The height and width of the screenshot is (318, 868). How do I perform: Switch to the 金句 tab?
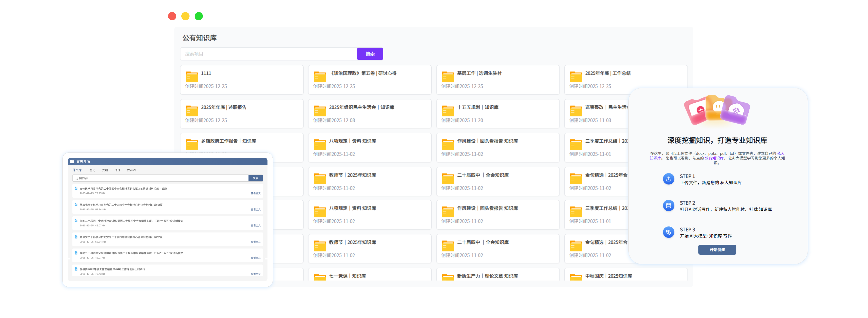[x=92, y=170]
